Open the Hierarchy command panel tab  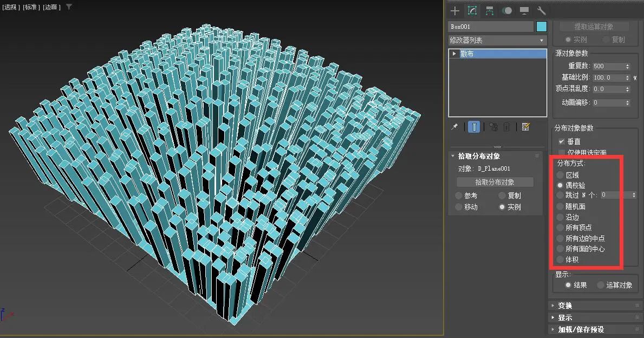(489, 11)
